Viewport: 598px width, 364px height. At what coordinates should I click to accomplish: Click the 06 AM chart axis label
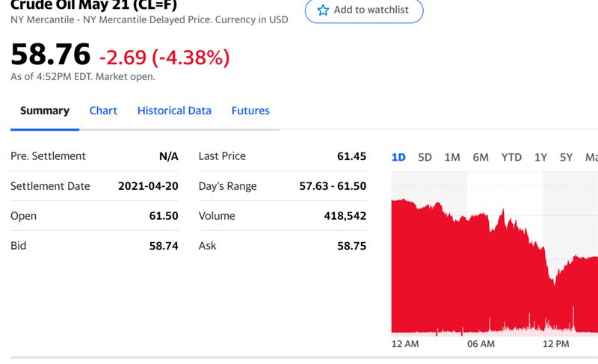point(481,344)
